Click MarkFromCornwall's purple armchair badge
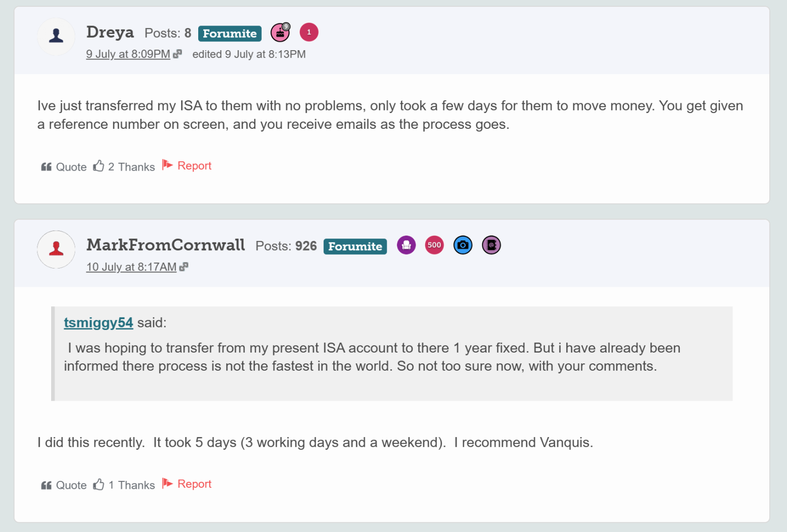Screen dimensions: 787x532 tap(406, 245)
